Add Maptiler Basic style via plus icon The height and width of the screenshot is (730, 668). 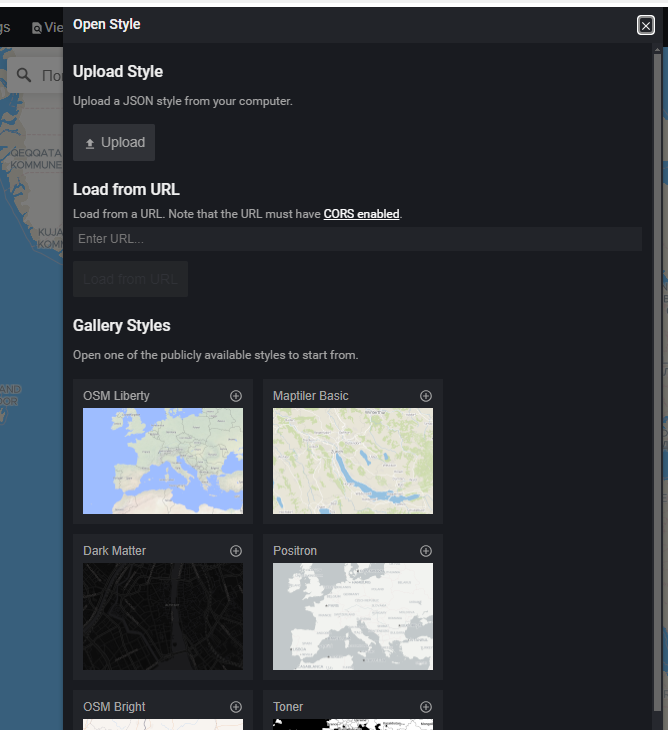[425, 396]
